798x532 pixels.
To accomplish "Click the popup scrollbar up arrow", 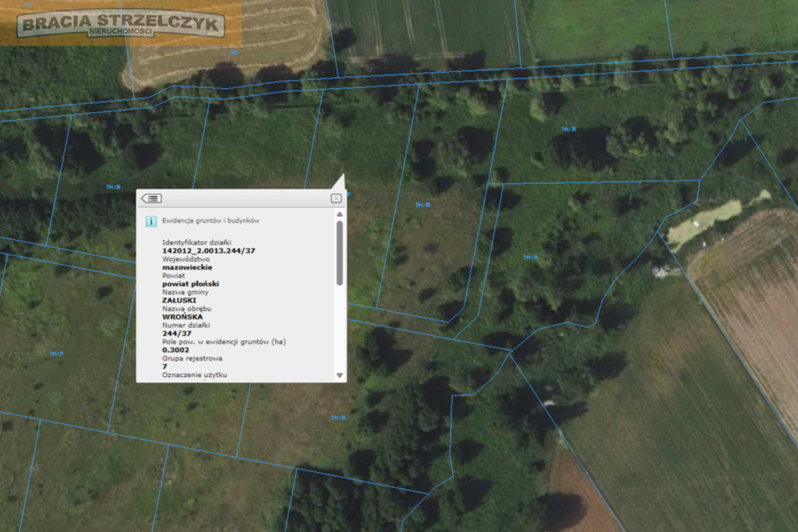I will (x=340, y=214).
